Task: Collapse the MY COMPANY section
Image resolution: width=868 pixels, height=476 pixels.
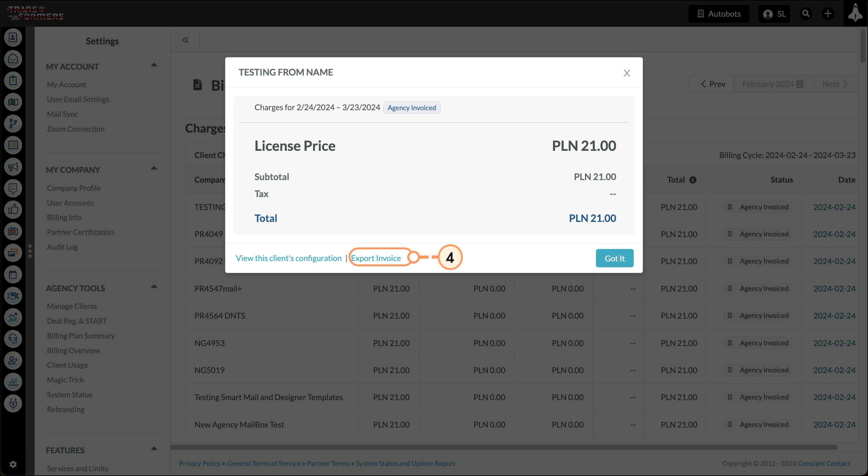Action: [x=154, y=168]
